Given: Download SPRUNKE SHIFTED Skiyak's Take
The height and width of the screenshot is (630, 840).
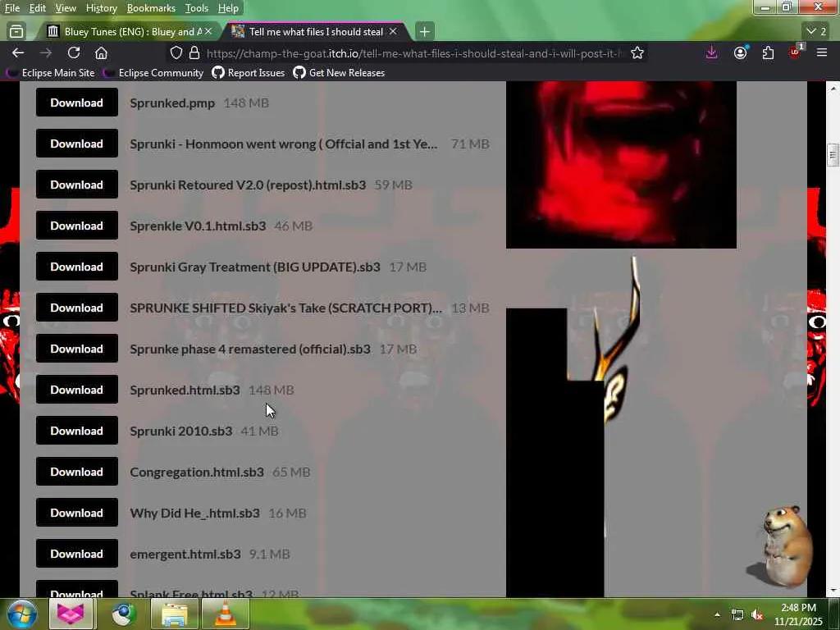Looking at the screenshot, I should point(76,308).
